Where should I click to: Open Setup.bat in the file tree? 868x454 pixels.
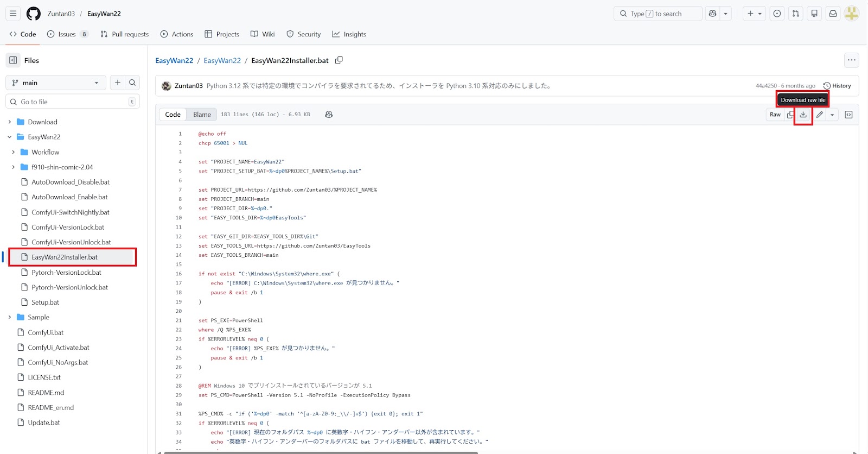[45, 302]
